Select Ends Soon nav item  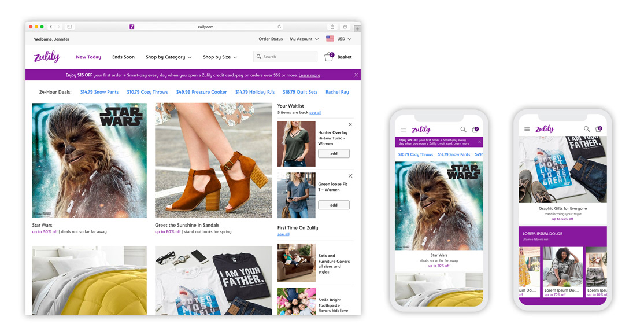tap(123, 57)
